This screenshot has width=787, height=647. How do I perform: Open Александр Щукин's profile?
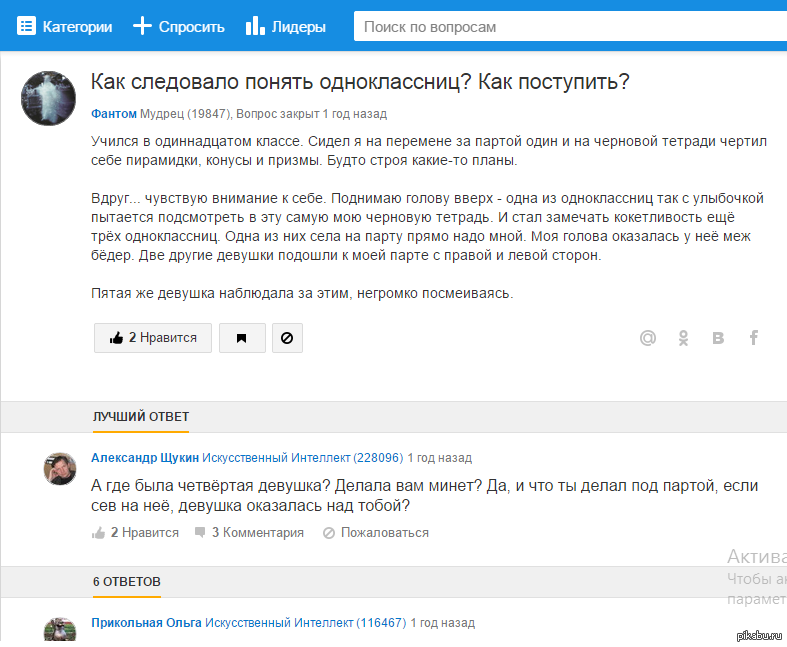click(145, 458)
